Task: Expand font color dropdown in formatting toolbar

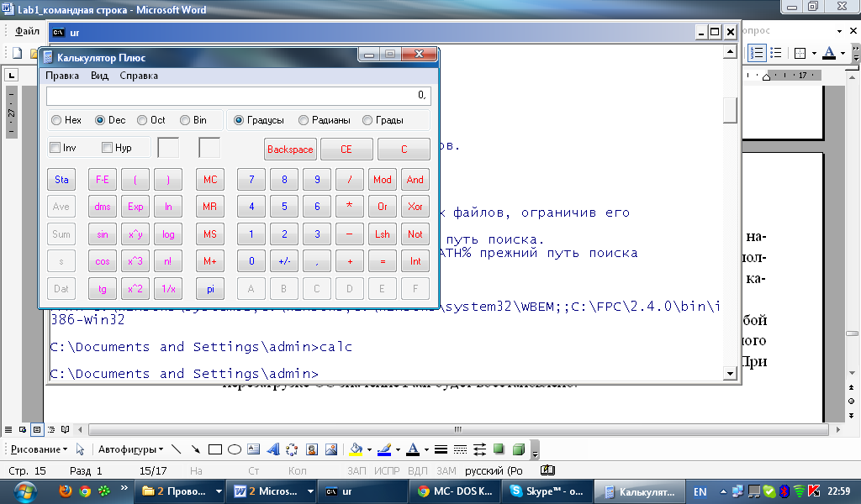Action: pos(843,53)
